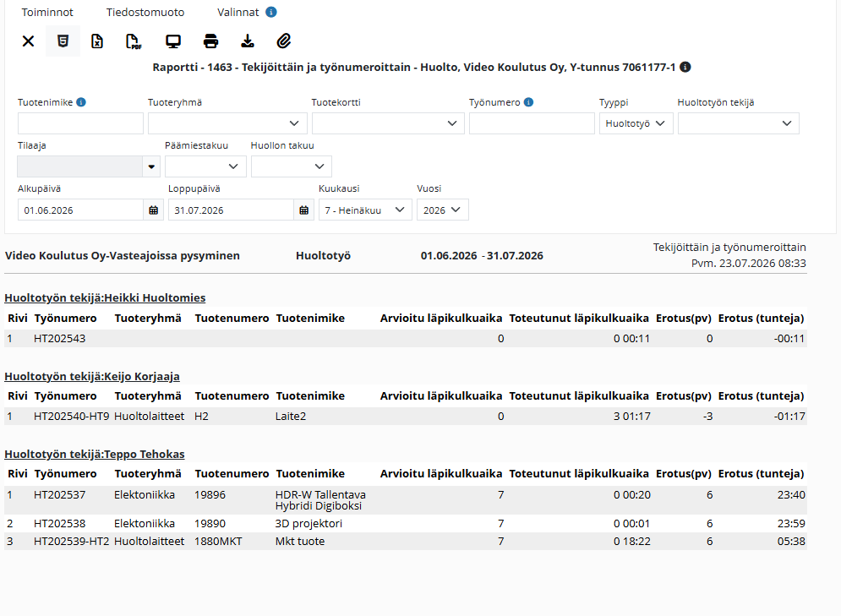The height and width of the screenshot is (616, 841).
Task: Expand the Tuoteryhmä dropdown
Action: click(x=227, y=123)
